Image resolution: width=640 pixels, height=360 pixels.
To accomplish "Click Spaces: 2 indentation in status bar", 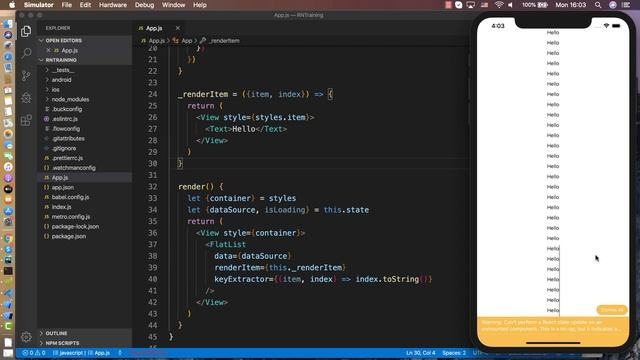I will click(x=454, y=353).
